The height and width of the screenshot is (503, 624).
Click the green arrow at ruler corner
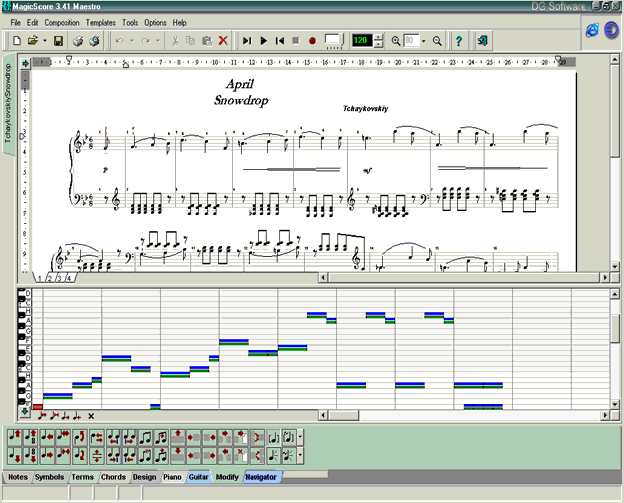(25, 63)
